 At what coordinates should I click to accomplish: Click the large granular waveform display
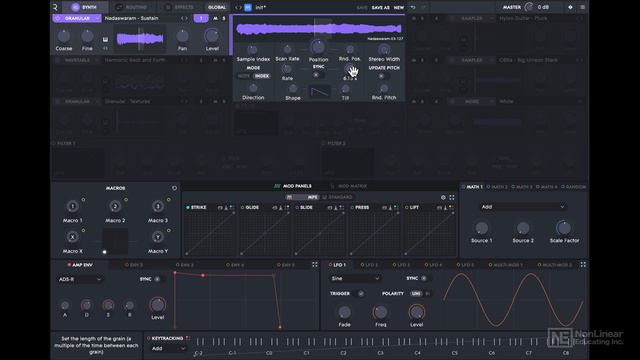point(319,29)
